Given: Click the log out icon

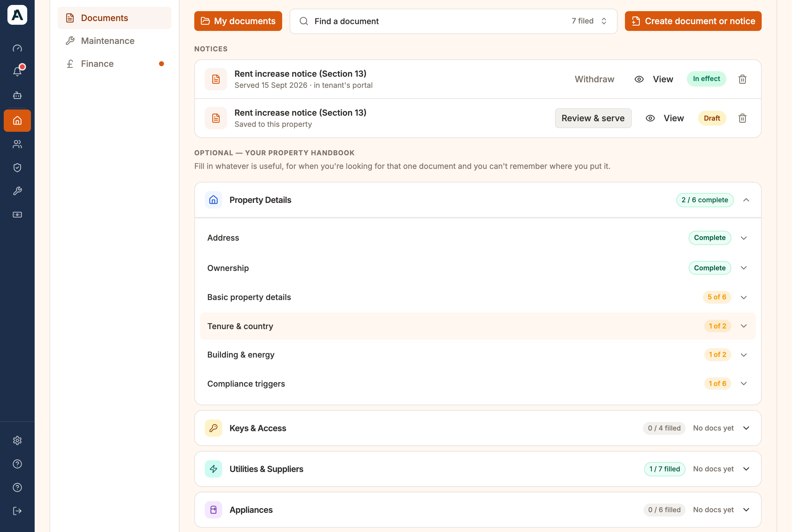Looking at the screenshot, I should pyautogui.click(x=17, y=511).
